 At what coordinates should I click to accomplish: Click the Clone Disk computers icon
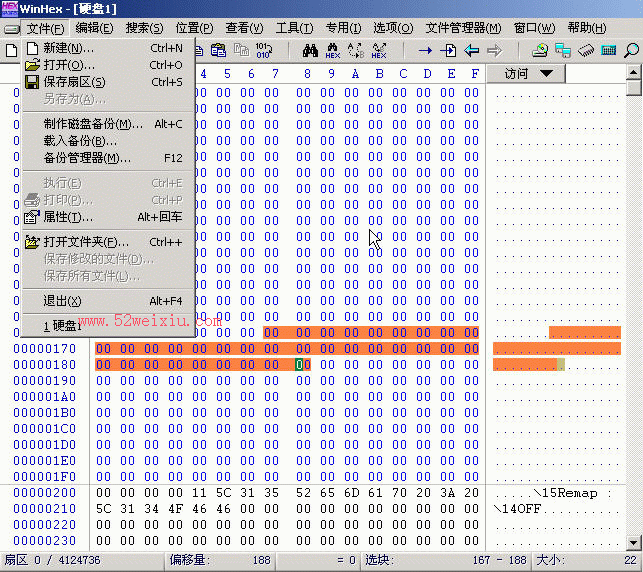563,50
